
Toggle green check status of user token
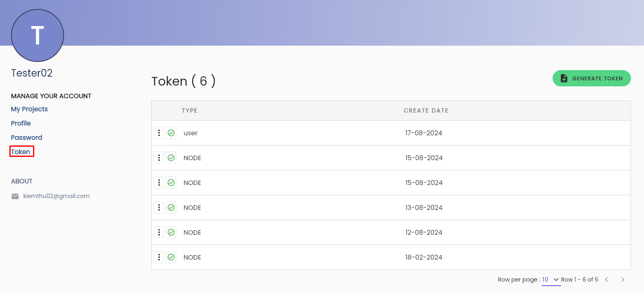171,133
